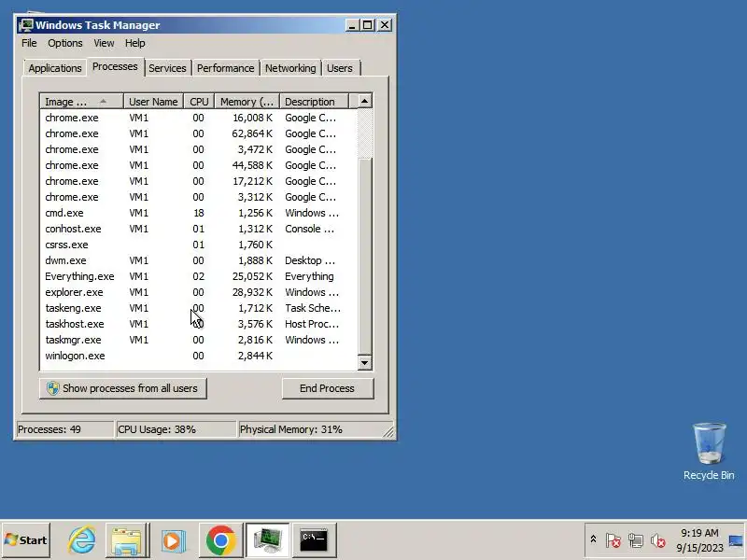Sort by the CPU column header

[199, 102]
